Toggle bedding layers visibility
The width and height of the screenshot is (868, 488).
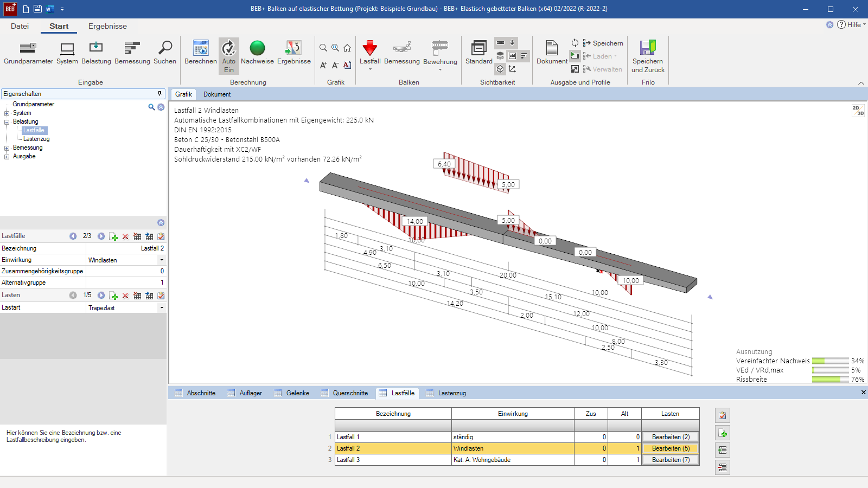pos(500,56)
